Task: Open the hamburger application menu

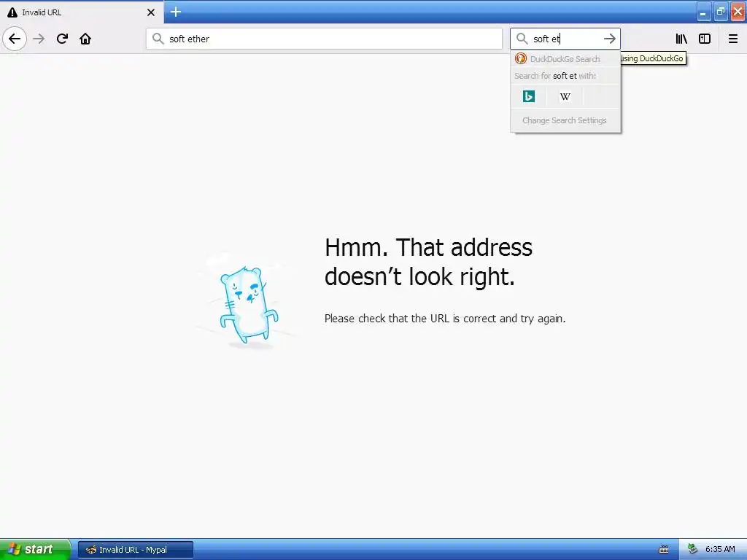Action: 732,39
